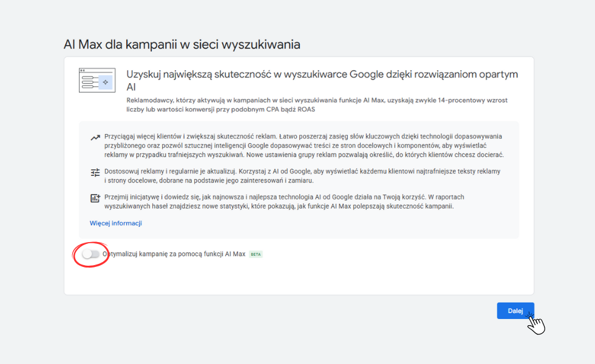Click the Dalej button
This screenshot has width=595, height=364.
point(515,311)
